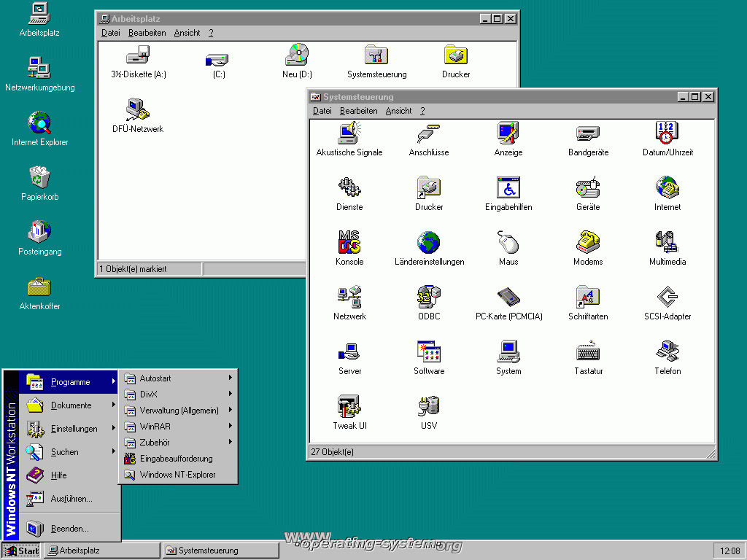The height and width of the screenshot is (560, 747).
Task: Open the SCSI-Adapter icon
Action: 667,297
